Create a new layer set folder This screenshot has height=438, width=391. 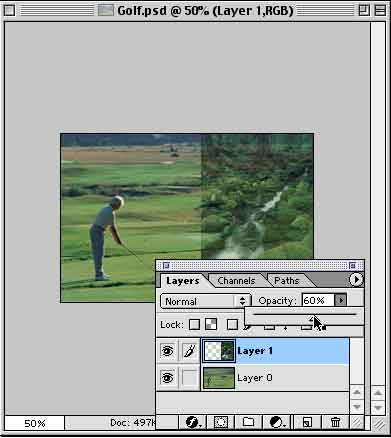248,422
